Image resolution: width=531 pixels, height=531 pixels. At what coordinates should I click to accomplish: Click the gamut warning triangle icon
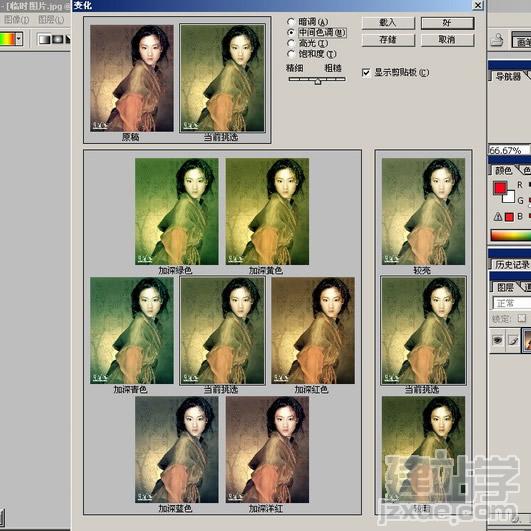[x=497, y=217]
